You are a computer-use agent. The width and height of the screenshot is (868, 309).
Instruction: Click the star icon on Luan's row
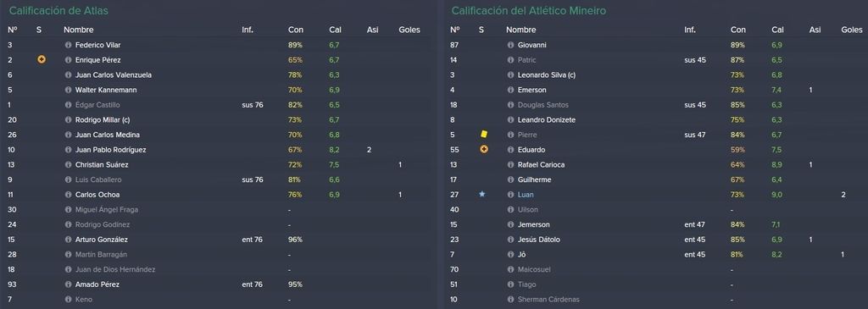point(482,194)
